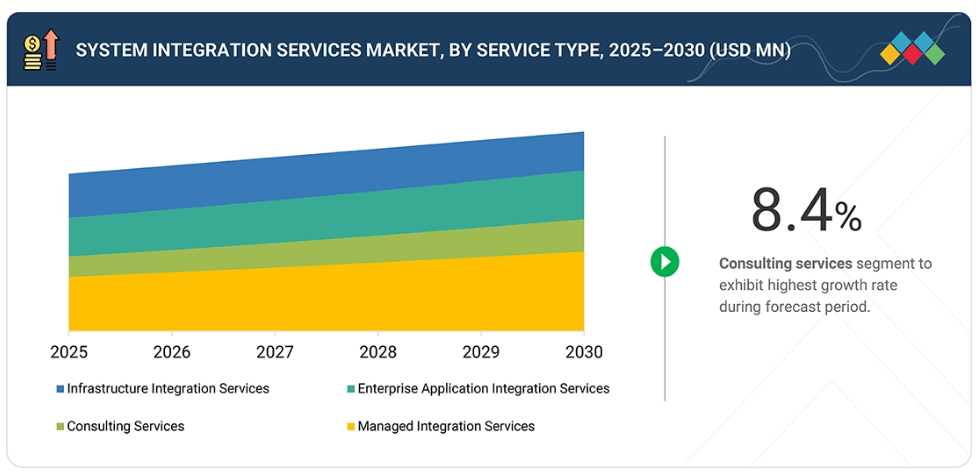
Task: Click the green Consulting Services legend swatch
Action: click(x=60, y=427)
